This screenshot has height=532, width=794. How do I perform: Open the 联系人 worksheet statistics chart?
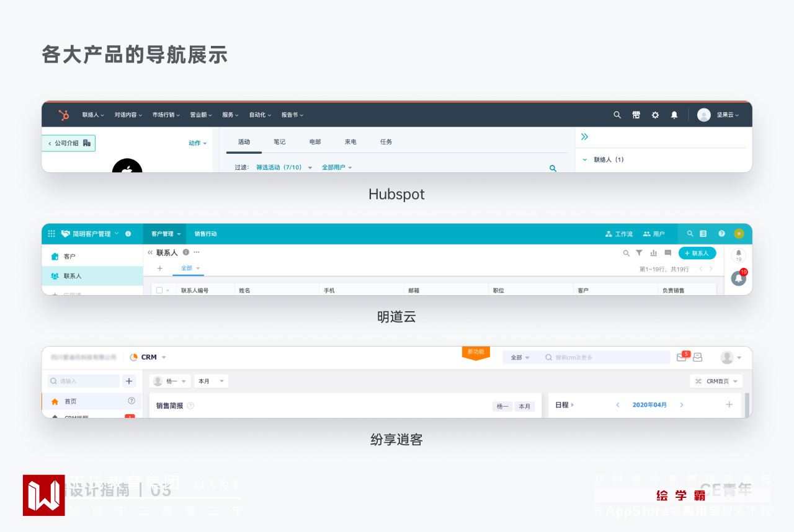click(x=653, y=253)
